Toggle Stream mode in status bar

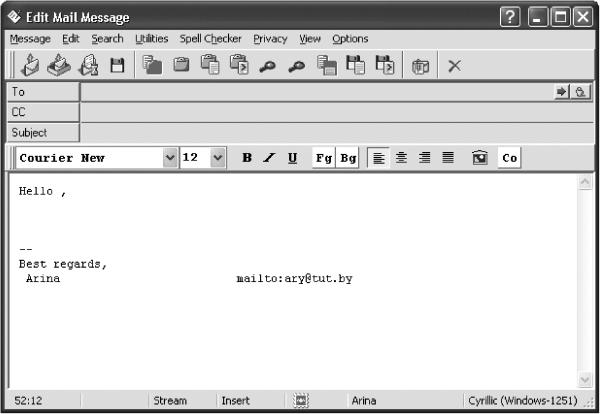(x=170, y=401)
